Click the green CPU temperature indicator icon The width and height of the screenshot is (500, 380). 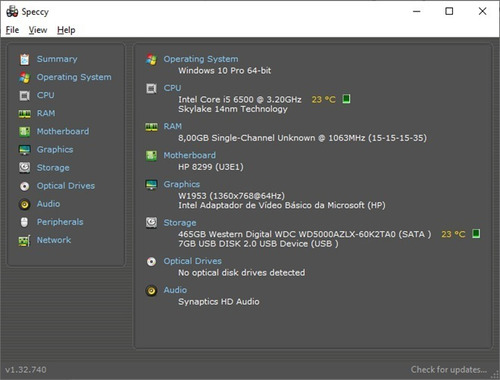coord(346,99)
